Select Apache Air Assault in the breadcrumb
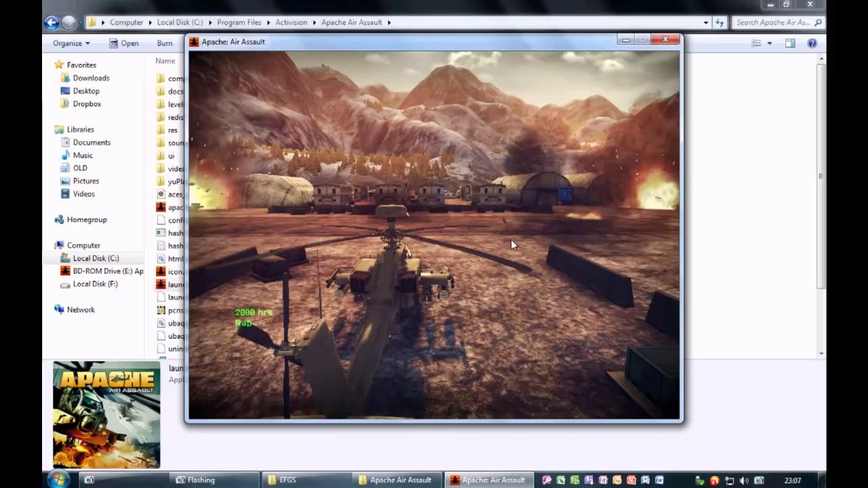Image resolution: width=868 pixels, height=488 pixels. pyautogui.click(x=351, y=22)
